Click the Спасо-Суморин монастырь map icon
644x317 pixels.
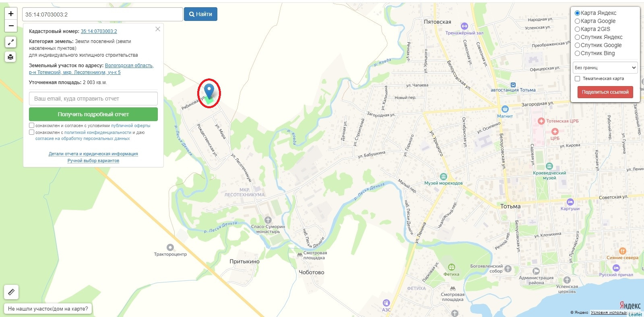click(x=268, y=220)
